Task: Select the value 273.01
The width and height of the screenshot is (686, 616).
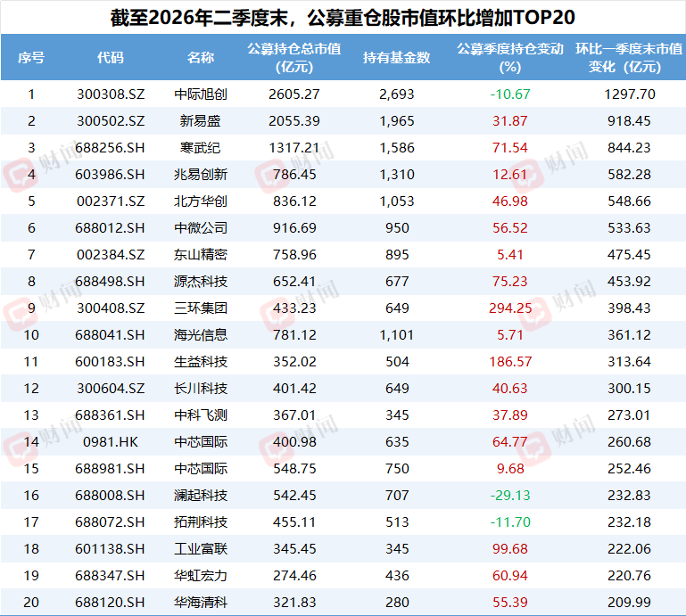Action: coord(629,415)
